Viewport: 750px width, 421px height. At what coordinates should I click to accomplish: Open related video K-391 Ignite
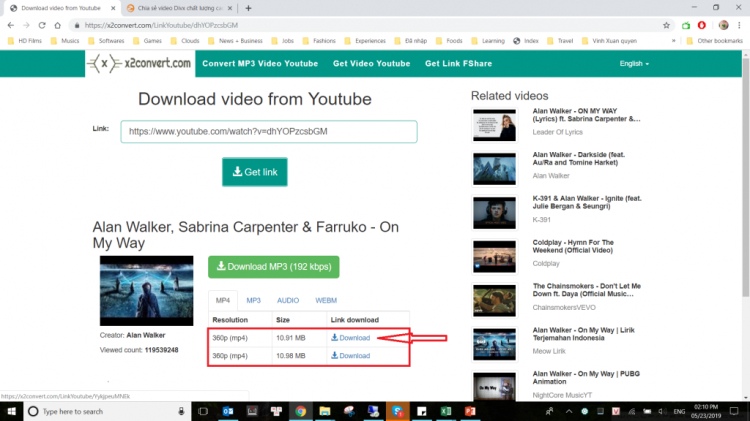(x=587, y=202)
